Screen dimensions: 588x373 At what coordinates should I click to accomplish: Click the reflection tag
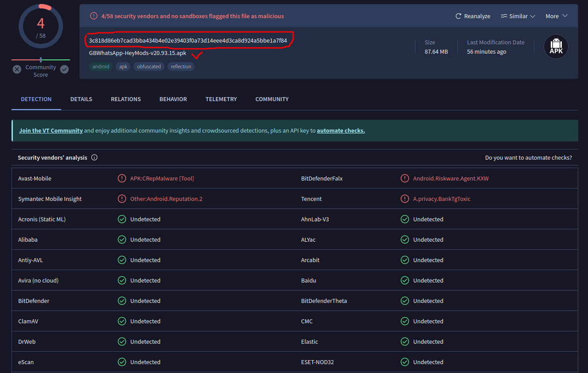coord(181,67)
